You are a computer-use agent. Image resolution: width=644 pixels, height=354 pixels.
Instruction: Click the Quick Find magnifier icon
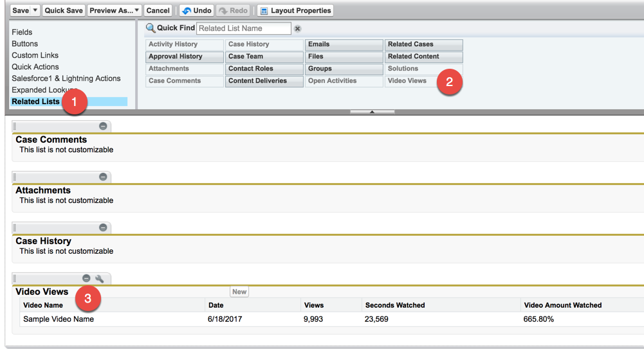[151, 28]
